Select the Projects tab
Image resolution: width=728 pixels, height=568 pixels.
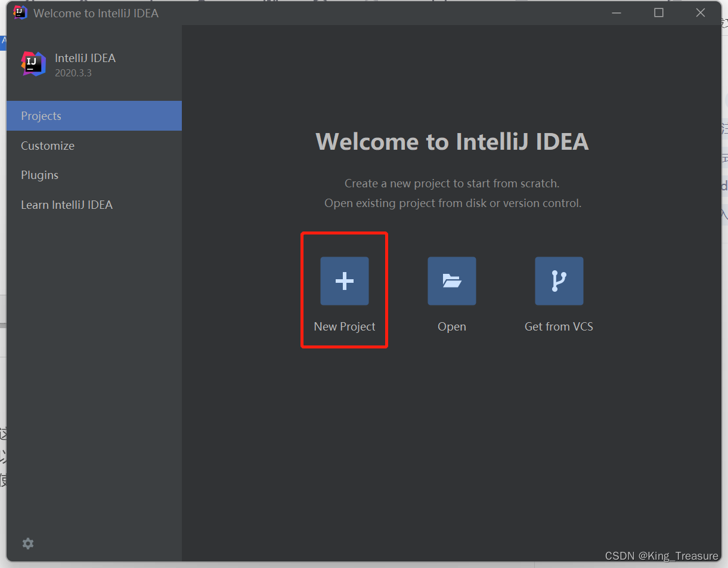94,116
